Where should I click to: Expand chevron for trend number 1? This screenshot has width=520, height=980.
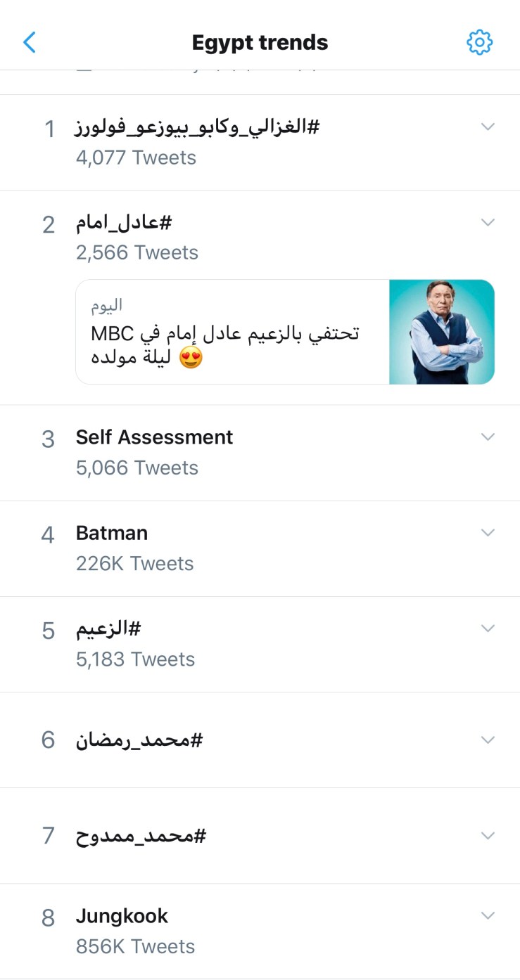pyautogui.click(x=488, y=127)
